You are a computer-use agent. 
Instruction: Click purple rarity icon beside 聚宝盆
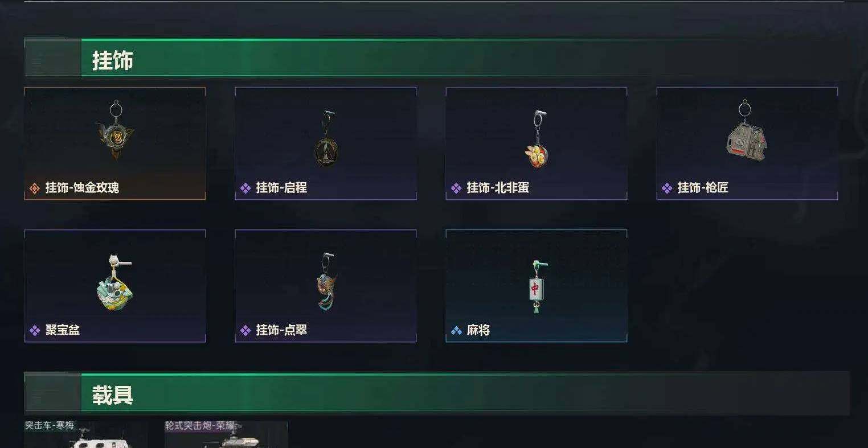click(34, 330)
